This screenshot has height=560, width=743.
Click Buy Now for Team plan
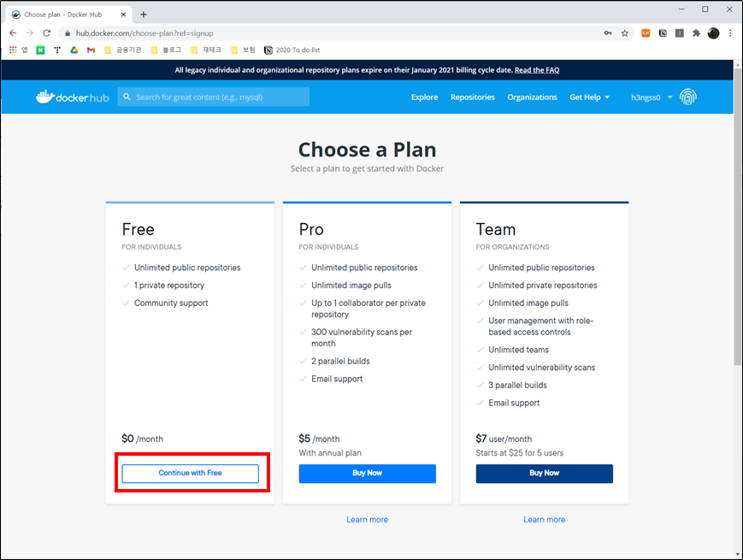click(545, 474)
